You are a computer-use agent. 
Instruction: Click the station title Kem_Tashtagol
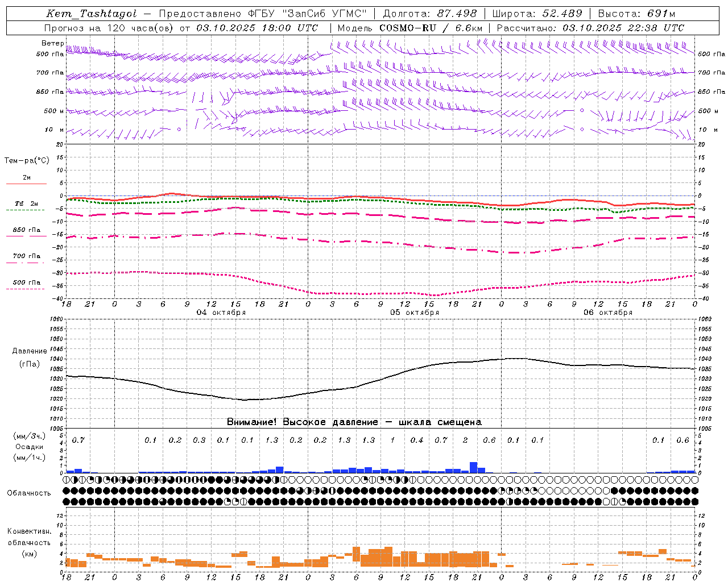point(92,14)
